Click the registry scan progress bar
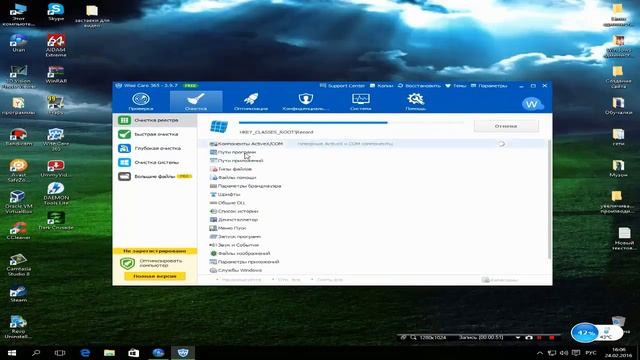This screenshot has width=640, height=360. pyautogui.click(x=351, y=122)
